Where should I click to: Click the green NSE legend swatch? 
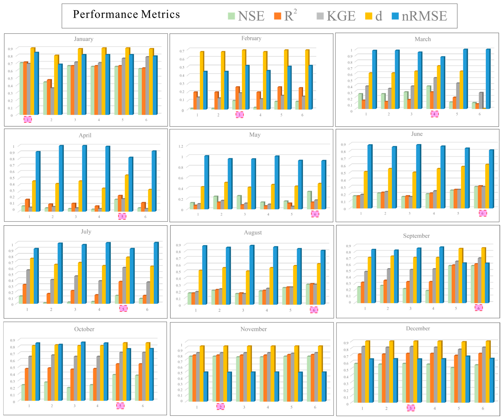pos(231,16)
